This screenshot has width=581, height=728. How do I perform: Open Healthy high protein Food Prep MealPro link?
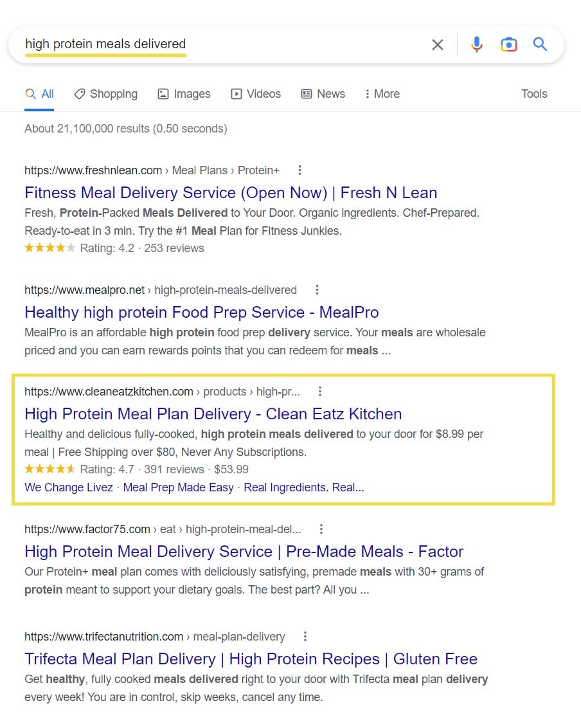click(x=202, y=313)
